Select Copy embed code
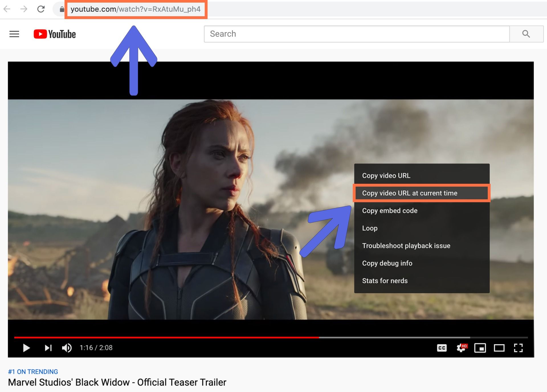 click(x=389, y=211)
